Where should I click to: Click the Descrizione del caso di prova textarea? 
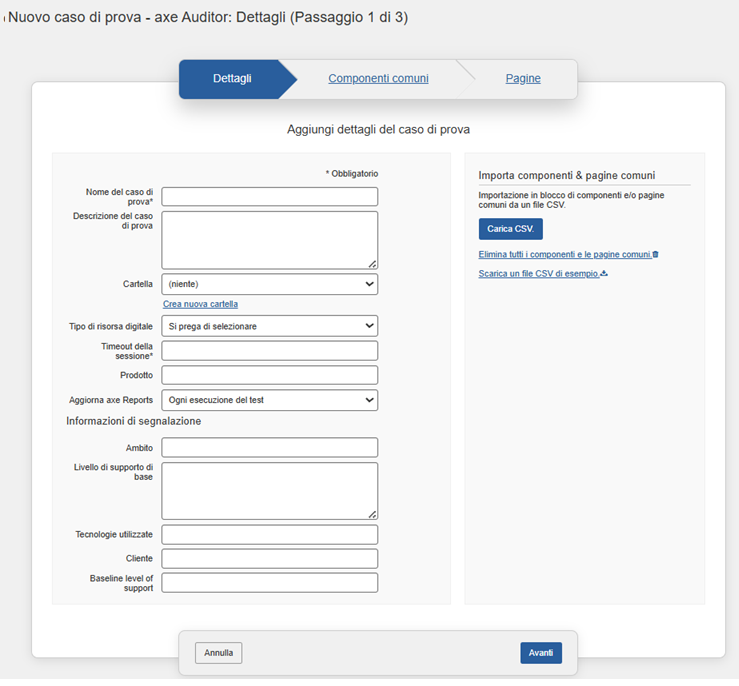269,240
